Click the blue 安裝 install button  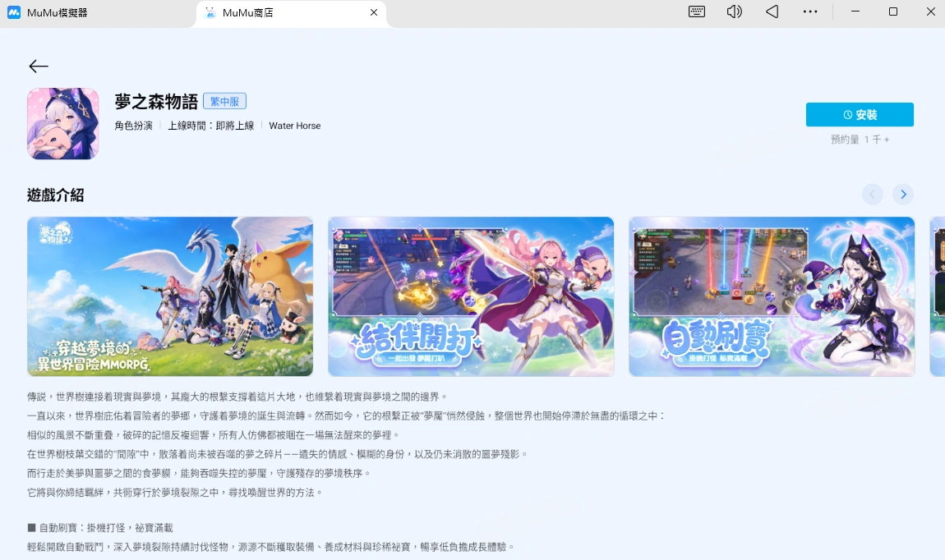[860, 114]
